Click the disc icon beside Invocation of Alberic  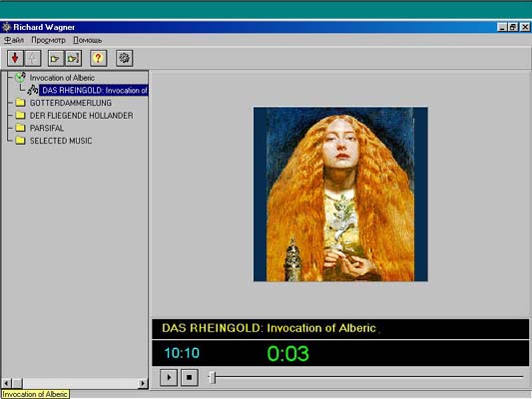(x=20, y=77)
